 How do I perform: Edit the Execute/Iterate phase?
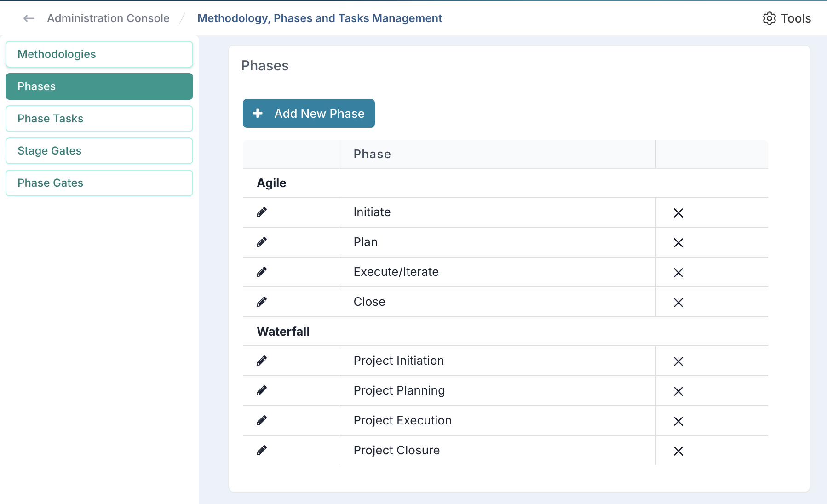tap(262, 272)
